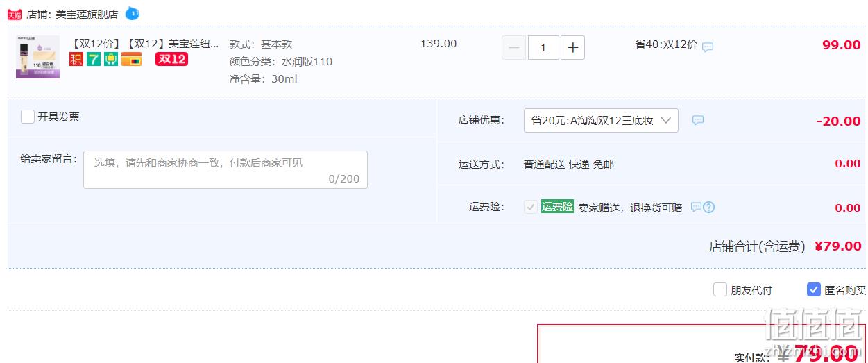Click the green guarantee badge icon

111,59
